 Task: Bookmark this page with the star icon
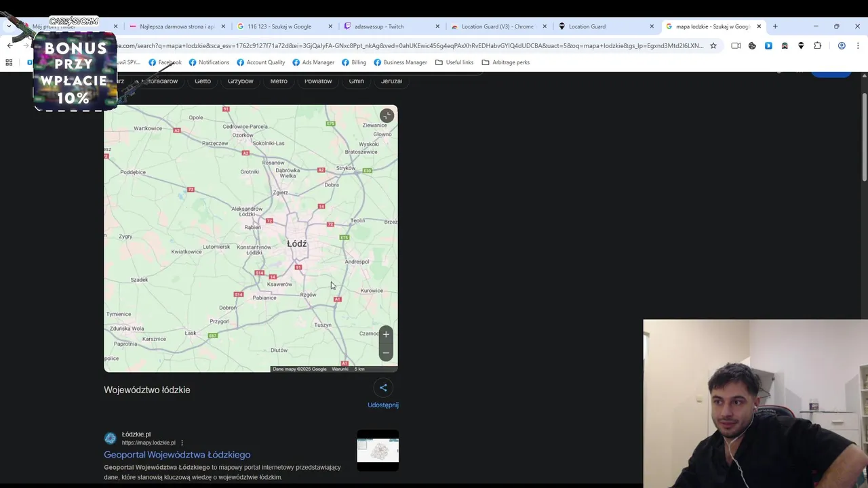click(713, 45)
